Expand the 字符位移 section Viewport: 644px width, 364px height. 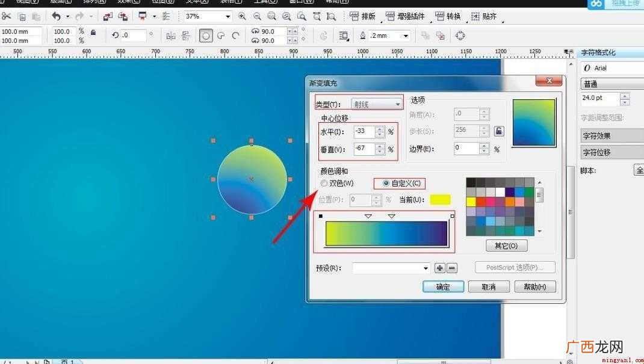pyautogui.click(x=612, y=152)
